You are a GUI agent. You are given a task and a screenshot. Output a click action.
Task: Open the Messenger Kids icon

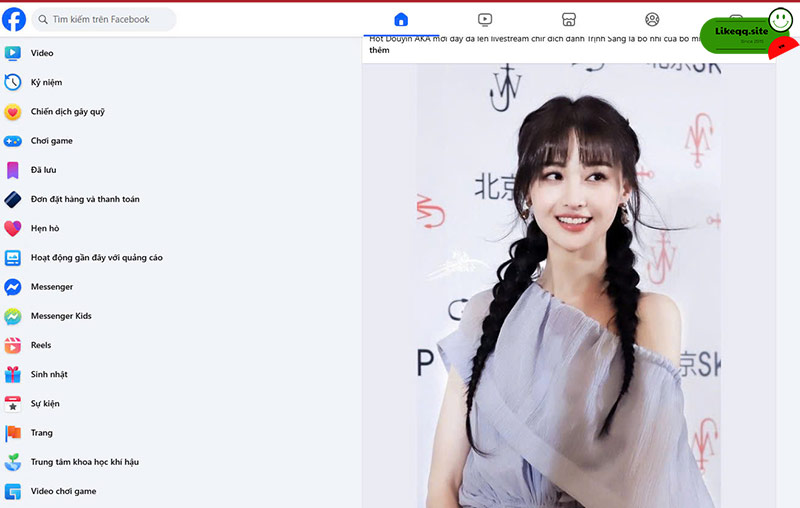click(x=13, y=316)
